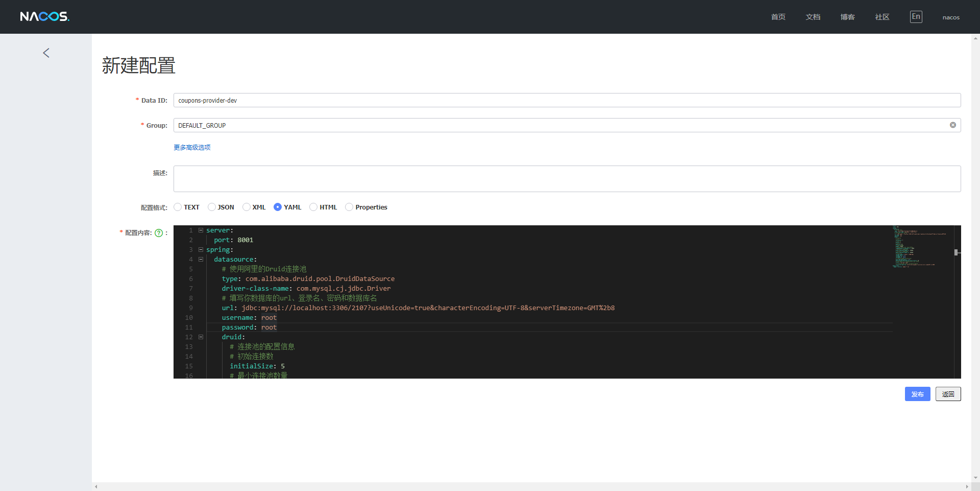Click the horizontal scroll left arrow
The image size is (980, 491).
click(96, 486)
